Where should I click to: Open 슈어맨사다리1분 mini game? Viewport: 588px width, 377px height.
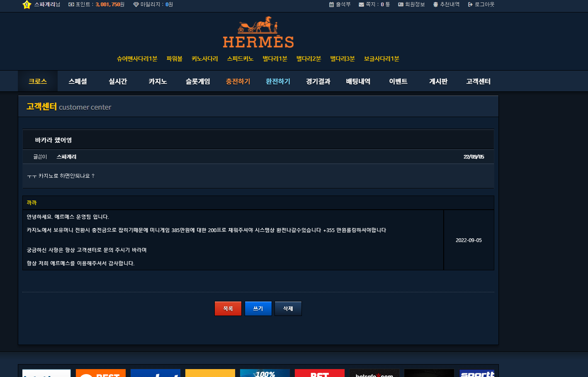click(137, 59)
